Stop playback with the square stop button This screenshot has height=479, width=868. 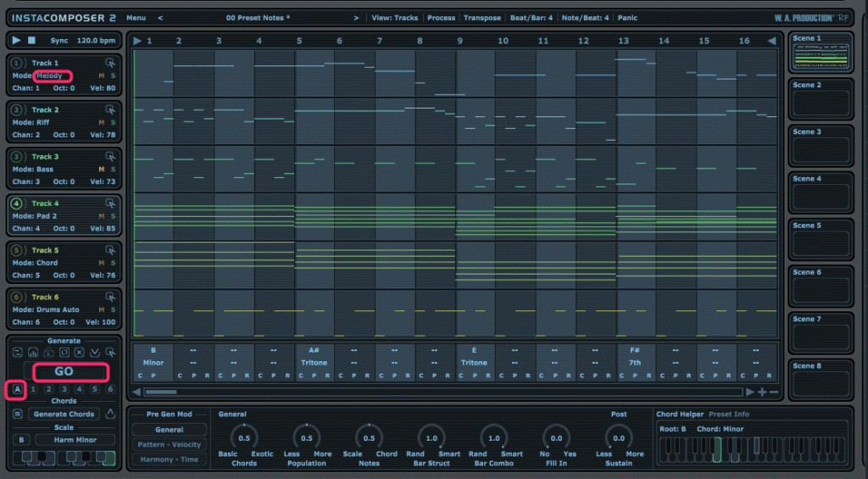[x=32, y=41]
